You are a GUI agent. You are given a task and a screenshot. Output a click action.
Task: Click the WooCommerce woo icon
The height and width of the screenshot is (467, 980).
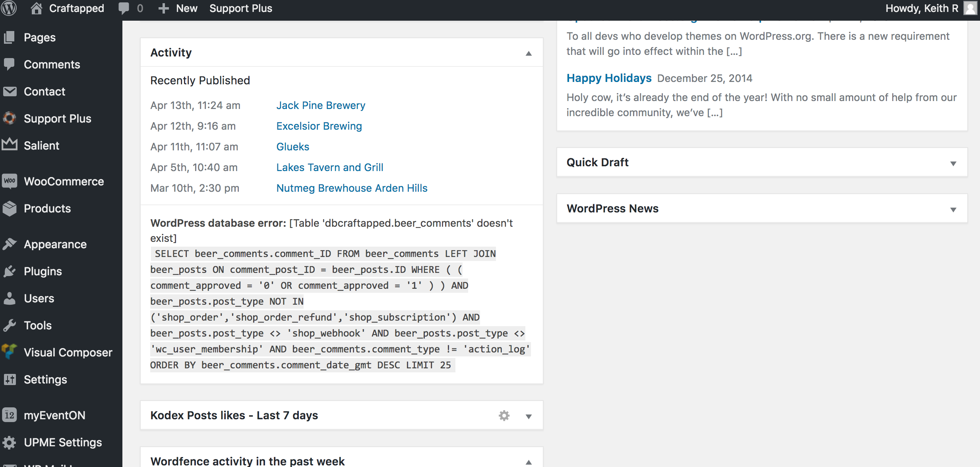click(10, 181)
